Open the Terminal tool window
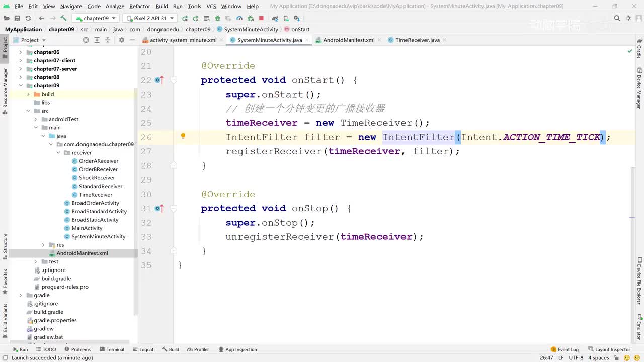This screenshot has height=362, width=644. [111, 349]
